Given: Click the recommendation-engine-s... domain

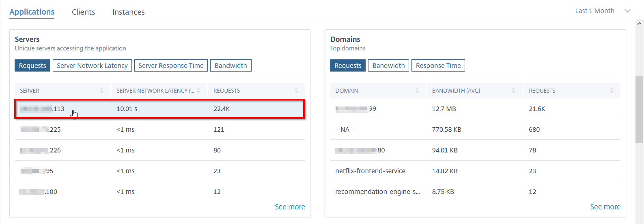Looking at the screenshot, I should pos(377,192).
